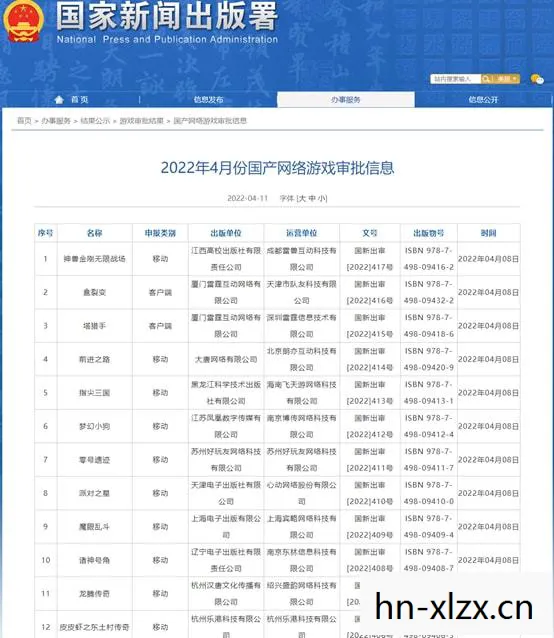The image size is (554, 638).
Task: Click publisher 杭州乐港科技有限公司 in row 12
Action: [226, 627]
